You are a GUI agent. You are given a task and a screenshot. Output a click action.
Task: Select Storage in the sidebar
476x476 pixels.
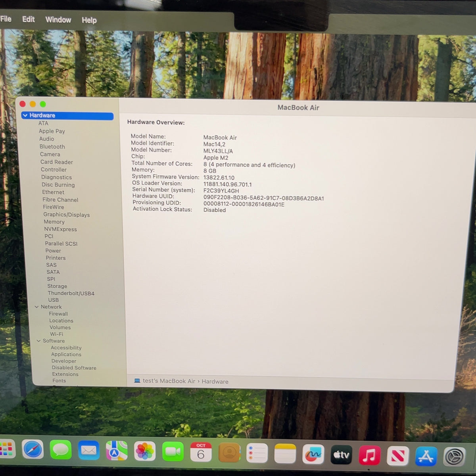click(57, 286)
